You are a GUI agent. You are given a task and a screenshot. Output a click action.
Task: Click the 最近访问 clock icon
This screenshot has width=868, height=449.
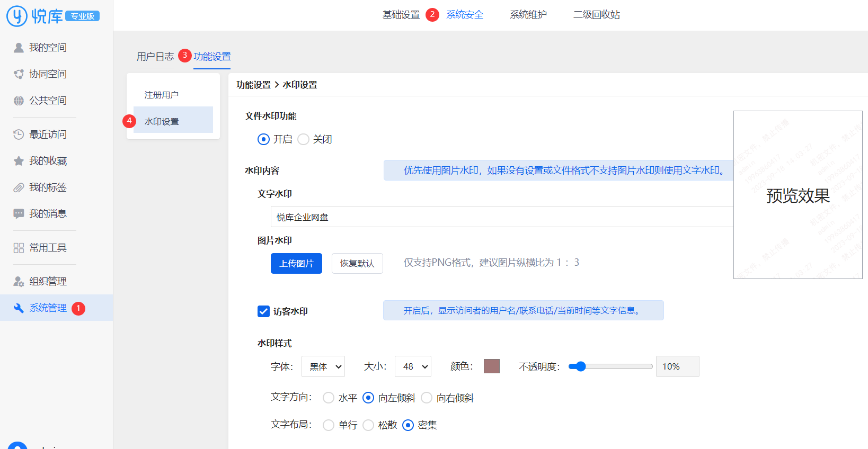(19, 134)
